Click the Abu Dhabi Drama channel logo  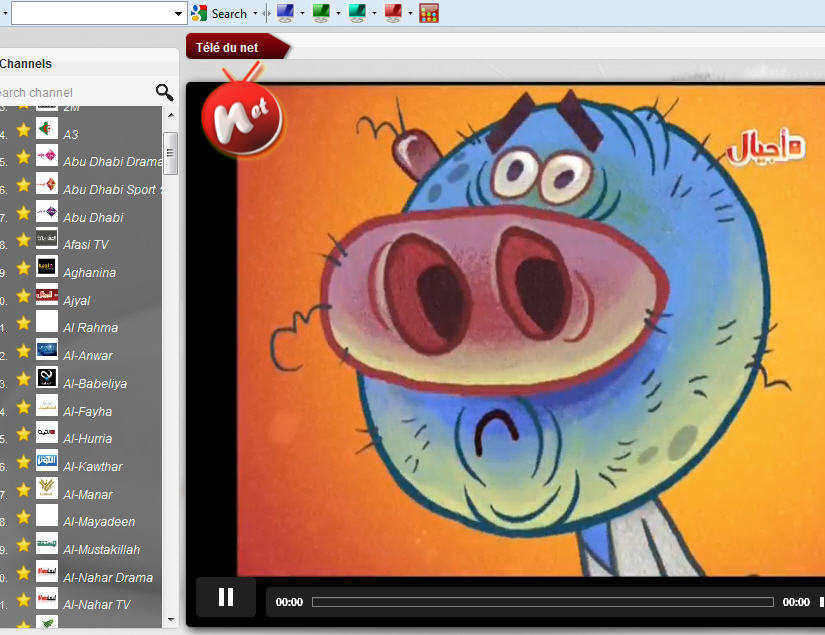coord(47,156)
